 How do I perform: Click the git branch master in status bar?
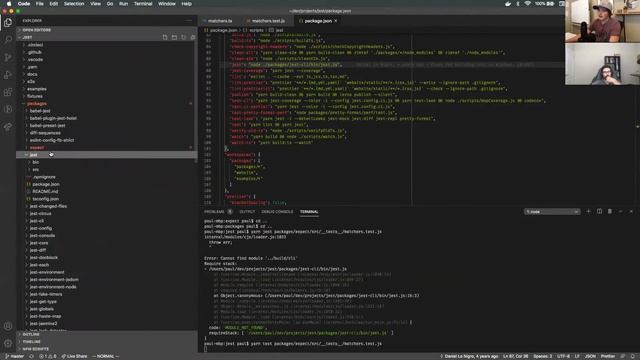pyautogui.click(x=14, y=356)
